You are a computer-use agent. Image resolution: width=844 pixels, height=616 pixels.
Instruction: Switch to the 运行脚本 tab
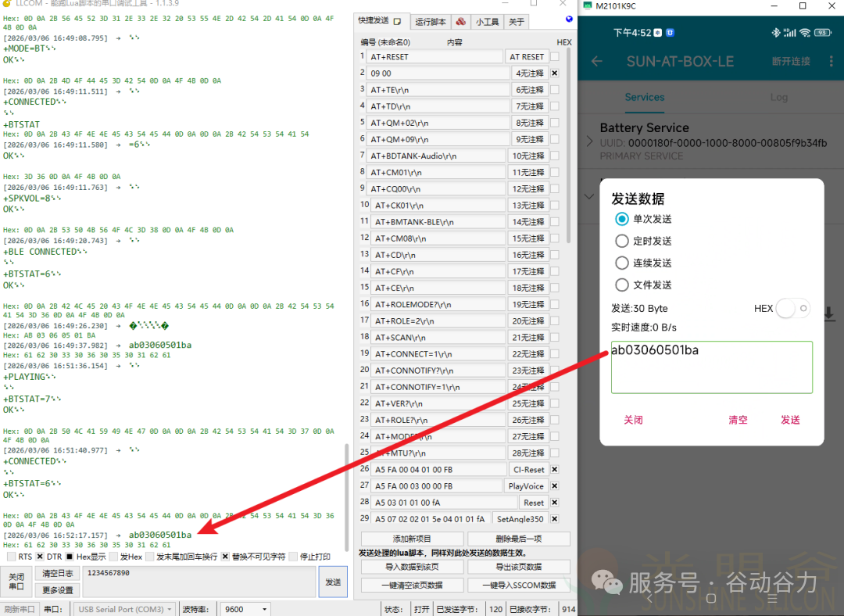tap(429, 22)
